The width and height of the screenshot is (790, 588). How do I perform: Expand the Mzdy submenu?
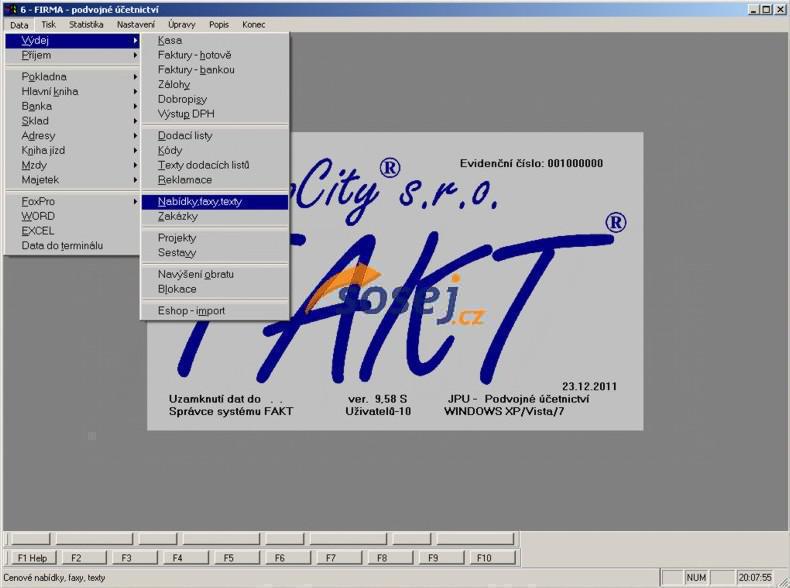tap(73, 165)
